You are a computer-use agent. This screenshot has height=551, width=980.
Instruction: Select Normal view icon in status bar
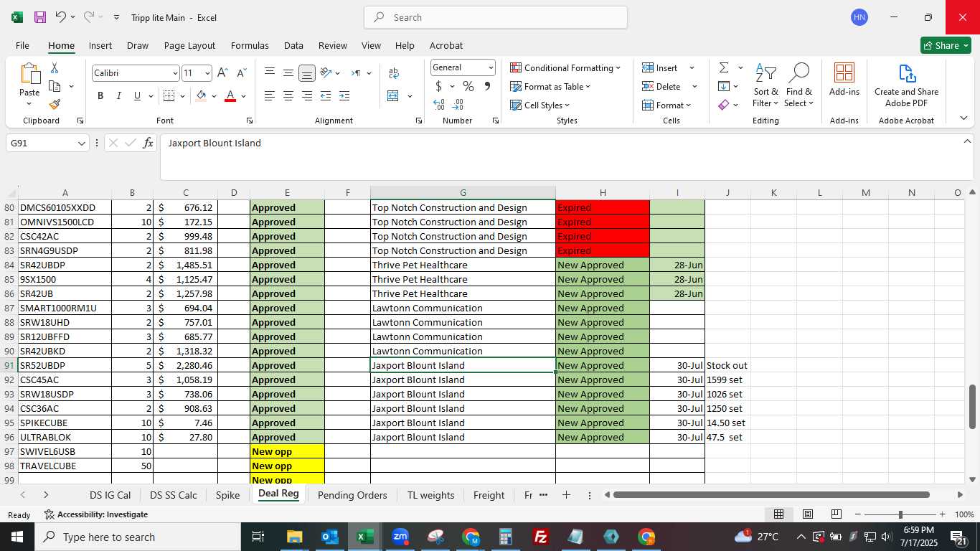pos(778,514)
